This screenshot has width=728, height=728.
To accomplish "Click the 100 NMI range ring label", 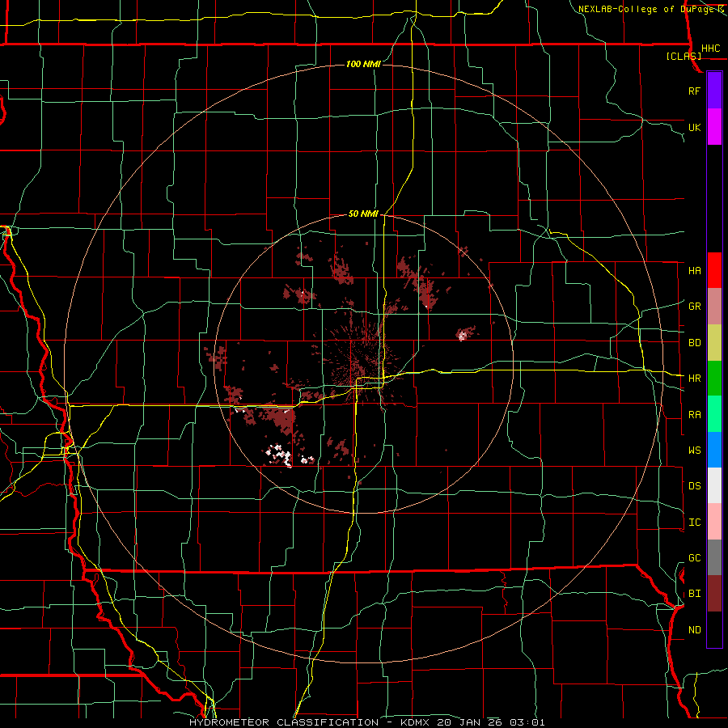I will pyautogui.click(x=363, y=64).
